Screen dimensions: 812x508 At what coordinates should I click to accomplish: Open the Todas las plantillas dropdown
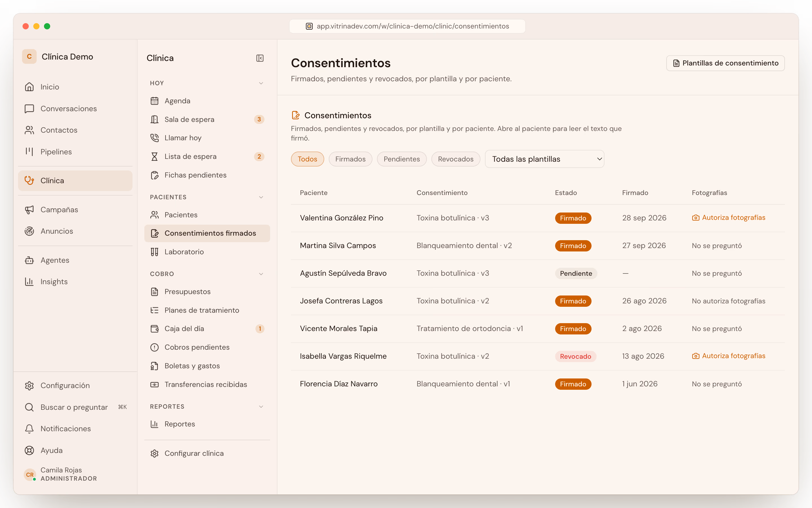point(544,159)
